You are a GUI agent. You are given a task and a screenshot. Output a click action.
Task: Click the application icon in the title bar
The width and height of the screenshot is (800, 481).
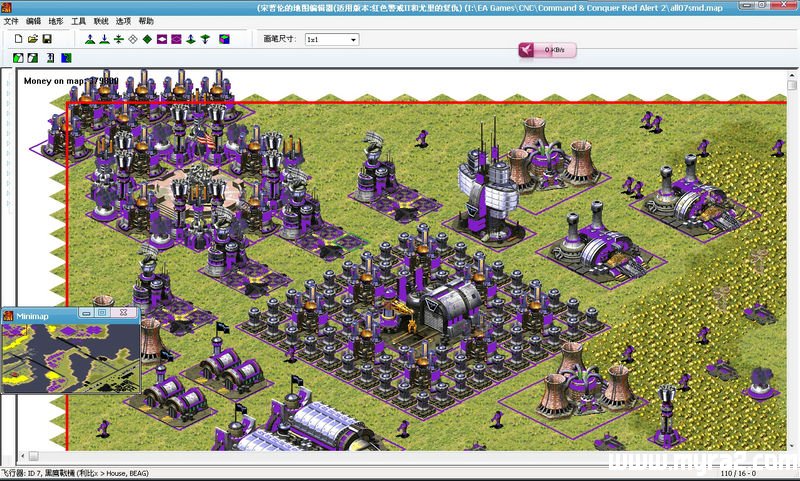click(x=6, y=7)
